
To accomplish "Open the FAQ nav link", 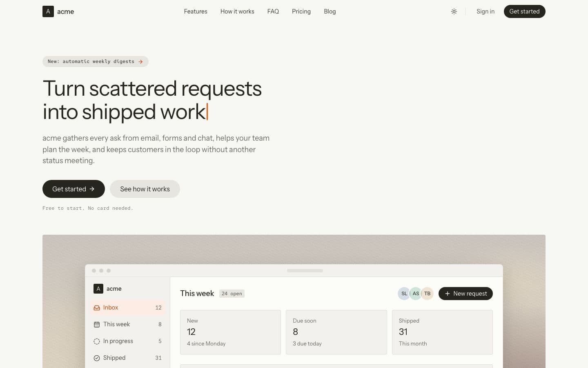I will pyautogui.click(x=273, y=11).
